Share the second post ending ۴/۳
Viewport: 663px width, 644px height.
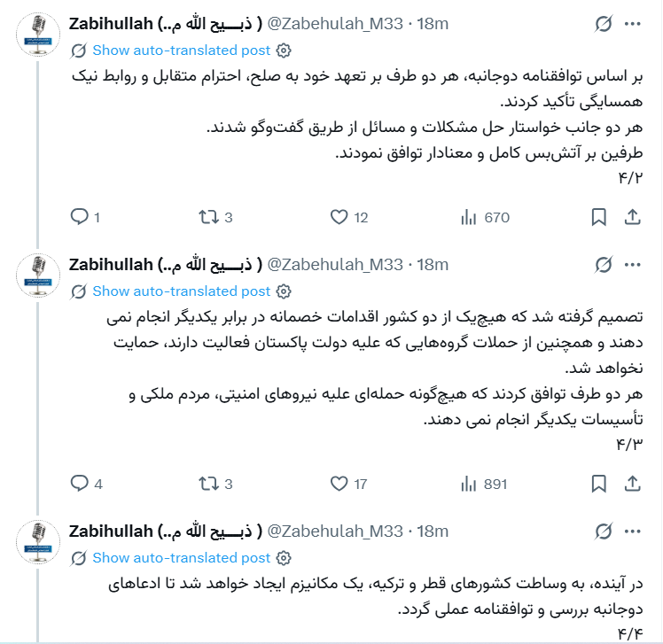pos(633,484)
